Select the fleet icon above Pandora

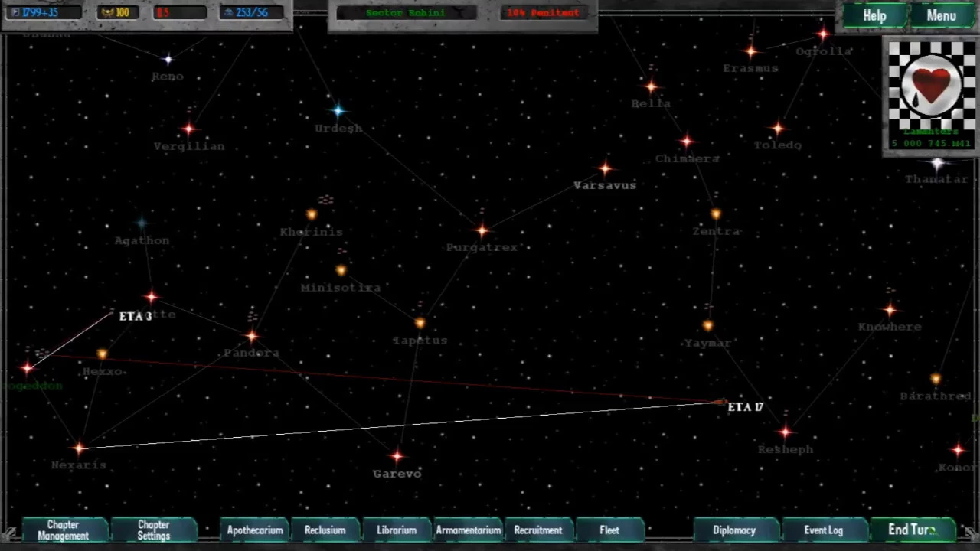[x=253, y=316]
